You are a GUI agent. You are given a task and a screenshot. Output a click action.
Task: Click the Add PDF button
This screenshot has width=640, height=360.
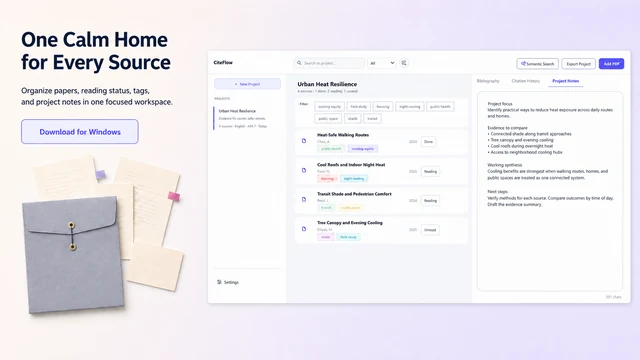point(611,64)
